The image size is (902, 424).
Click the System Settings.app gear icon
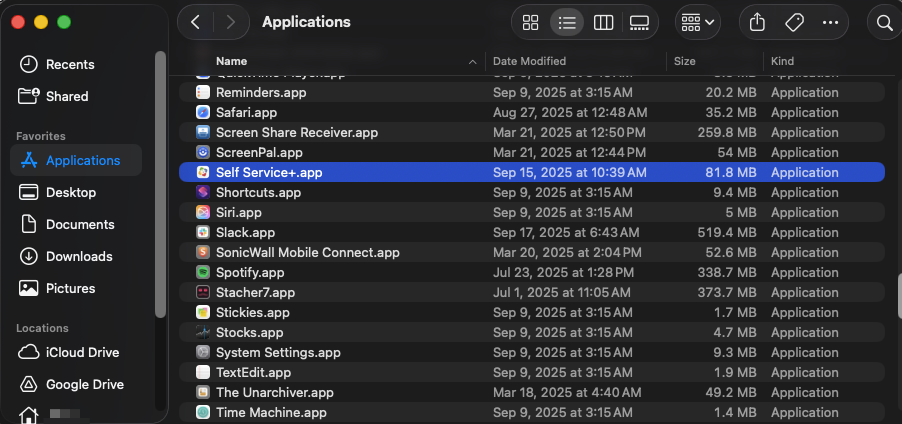pyautogui.click(x=202, y=352)
